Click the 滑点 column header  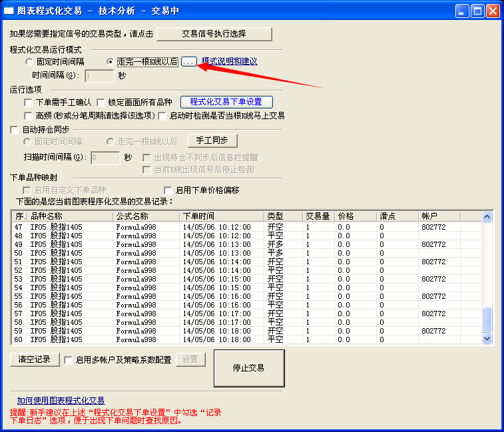(x=397, y=216)
